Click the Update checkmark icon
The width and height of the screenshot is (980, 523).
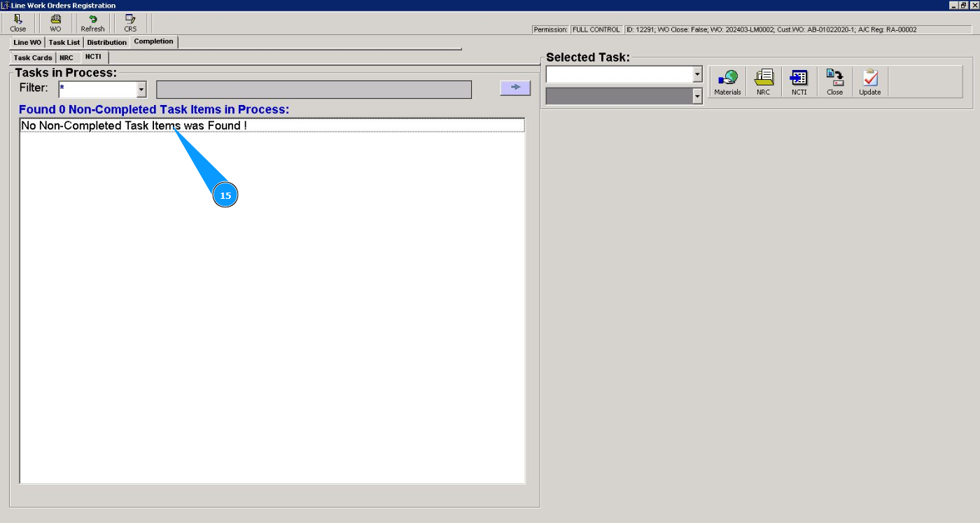[870, 83]
